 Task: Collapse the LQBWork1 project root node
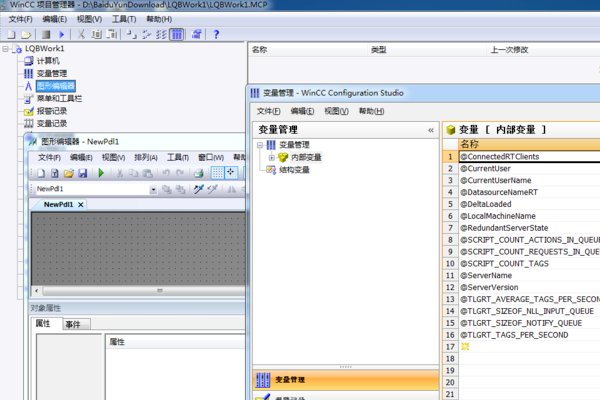(5, 49)
